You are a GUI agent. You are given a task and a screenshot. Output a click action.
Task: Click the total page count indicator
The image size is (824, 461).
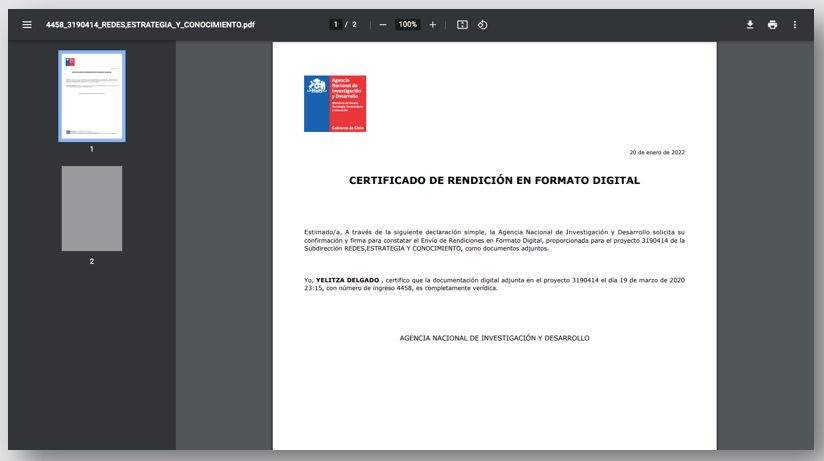tap(354, 25)
